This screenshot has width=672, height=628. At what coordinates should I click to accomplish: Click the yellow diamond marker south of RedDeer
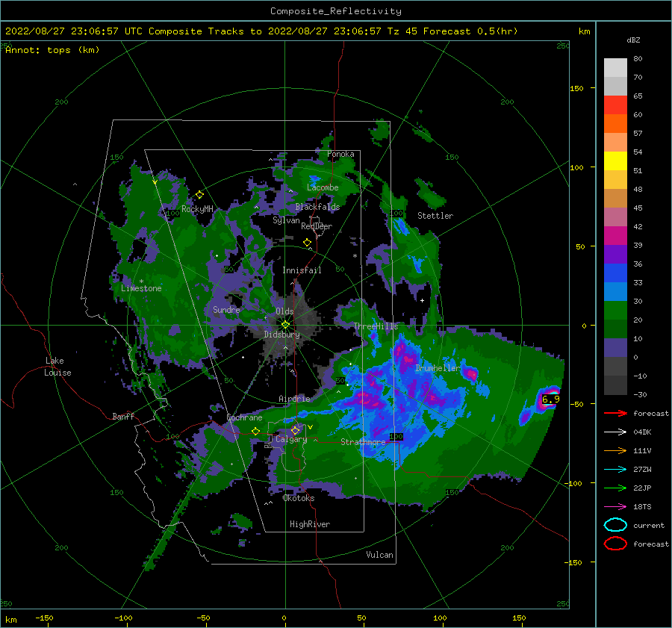pyautogui.click(x=308, y=243)
